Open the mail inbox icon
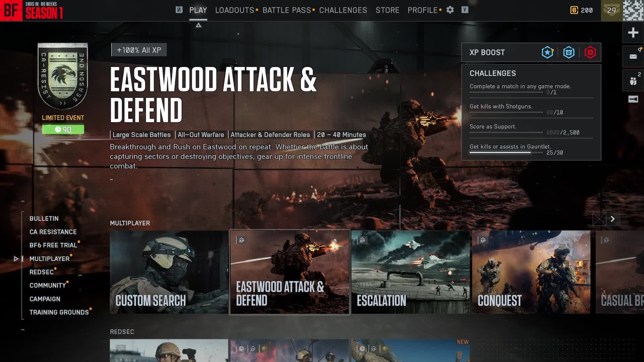 point(633,56)
